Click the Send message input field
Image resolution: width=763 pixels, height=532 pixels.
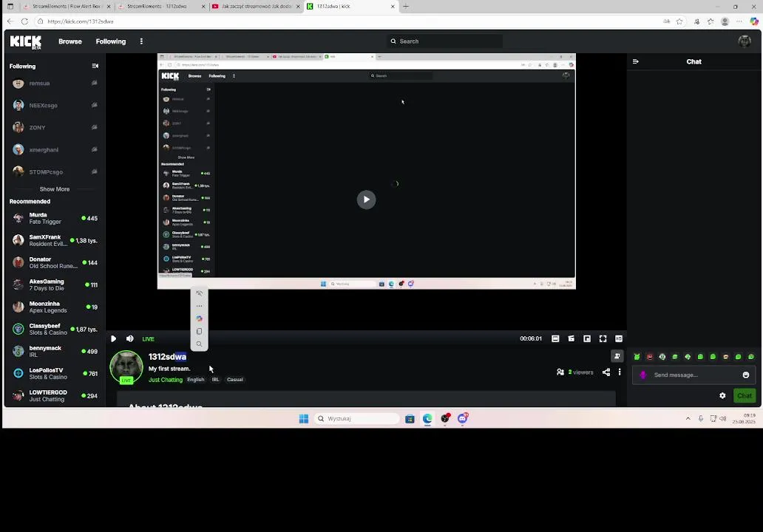coord(695,375)
